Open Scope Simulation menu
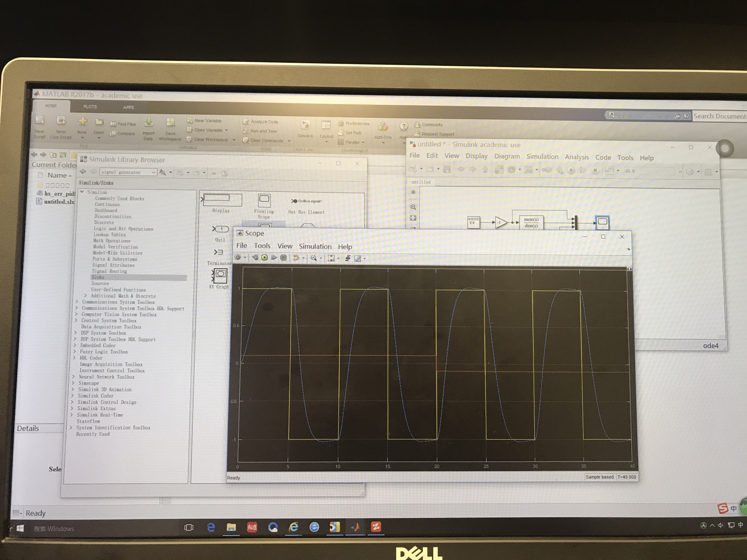Viewport: 747px width, 560px height. point(315,247)
